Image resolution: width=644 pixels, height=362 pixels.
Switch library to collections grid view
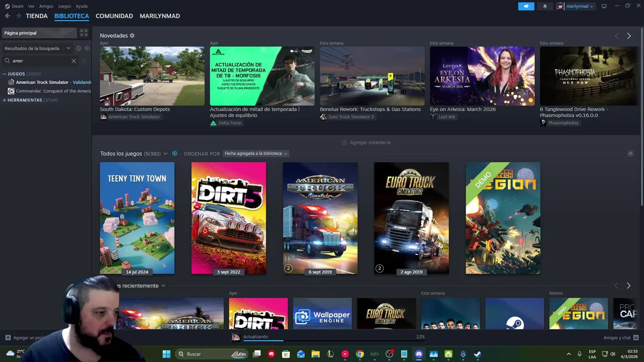click(x=84, y=33)
